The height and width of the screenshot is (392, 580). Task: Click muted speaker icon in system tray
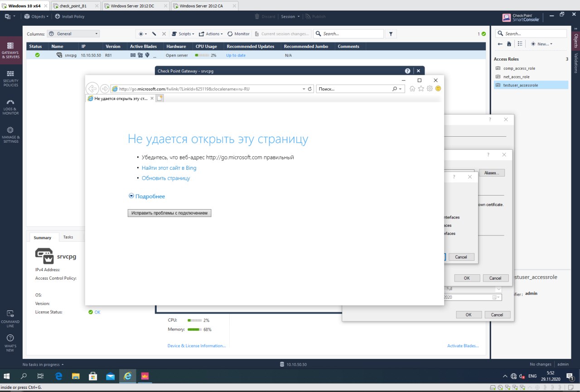coord(522,376)
